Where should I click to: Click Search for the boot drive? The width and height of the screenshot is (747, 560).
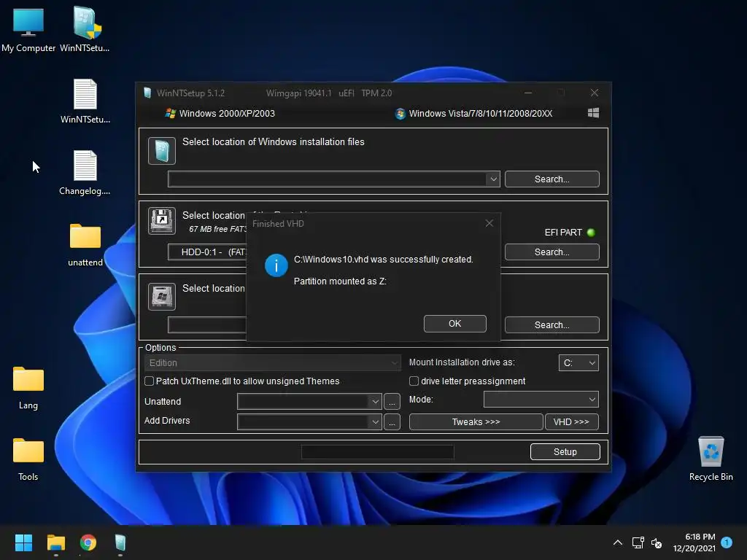pyautogui.click(x=552, y=252)
